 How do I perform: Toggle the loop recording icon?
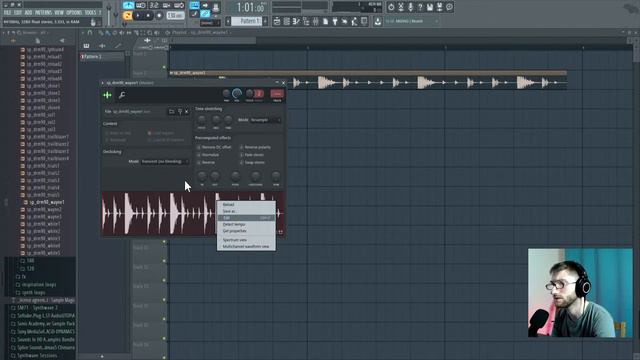(x=179, y=6)
